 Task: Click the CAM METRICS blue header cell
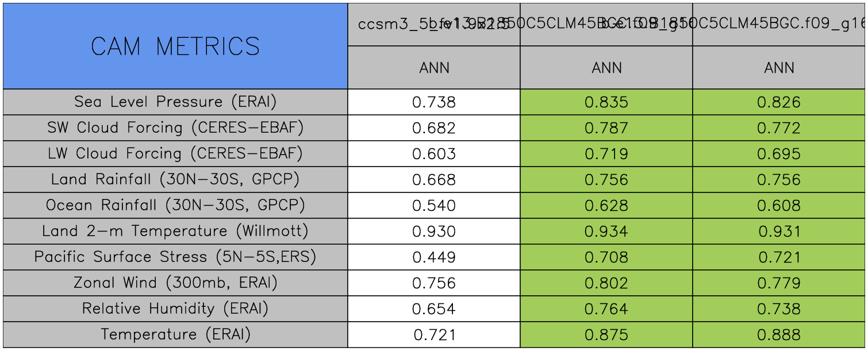[x=175, y=46]
